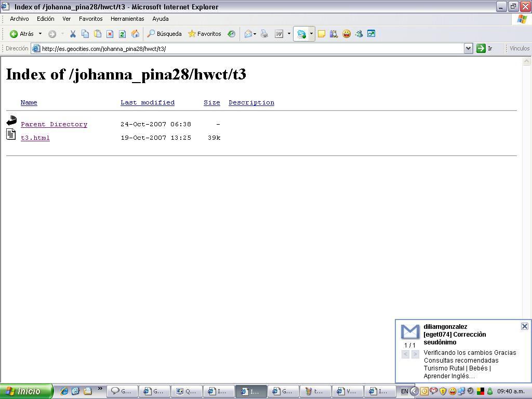Click the security shield tray icon
The width and height of the screenshot is (532, 399).
(x=443, y=392)
